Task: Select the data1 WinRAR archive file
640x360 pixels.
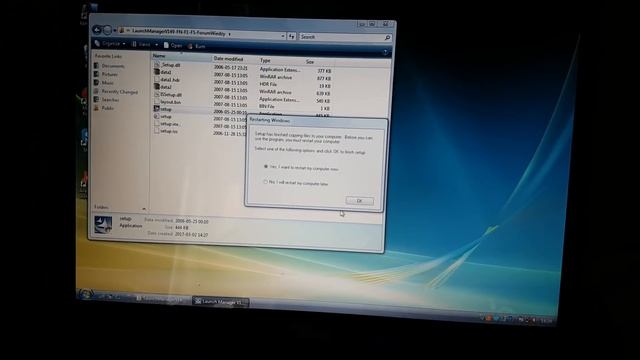Action: pyautogui.click(x=163, y=72)
